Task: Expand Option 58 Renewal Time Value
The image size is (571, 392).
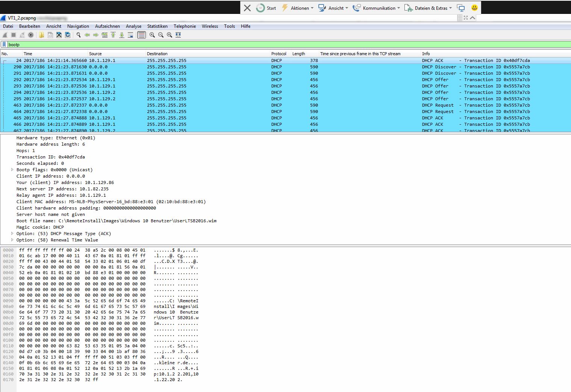Action: [12, 240]
